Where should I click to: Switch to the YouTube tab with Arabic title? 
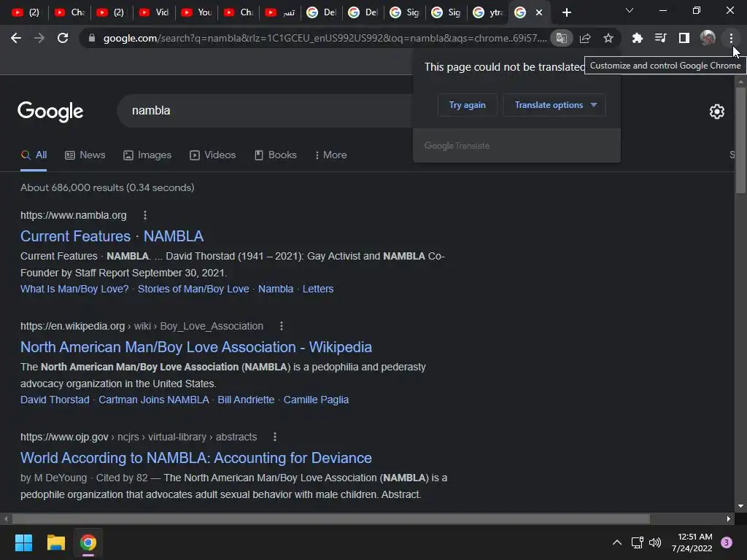280,13
